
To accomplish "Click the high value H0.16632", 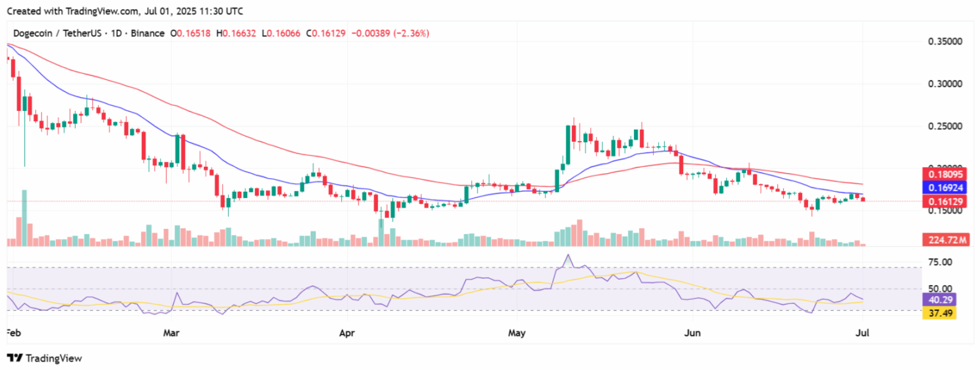I will (236, 33).
